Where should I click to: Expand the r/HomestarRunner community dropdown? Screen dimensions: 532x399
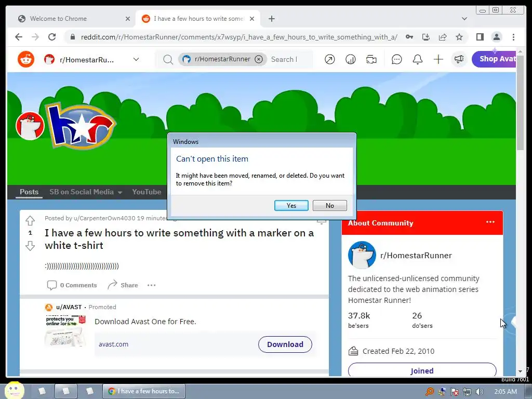[x=136, y=59]
